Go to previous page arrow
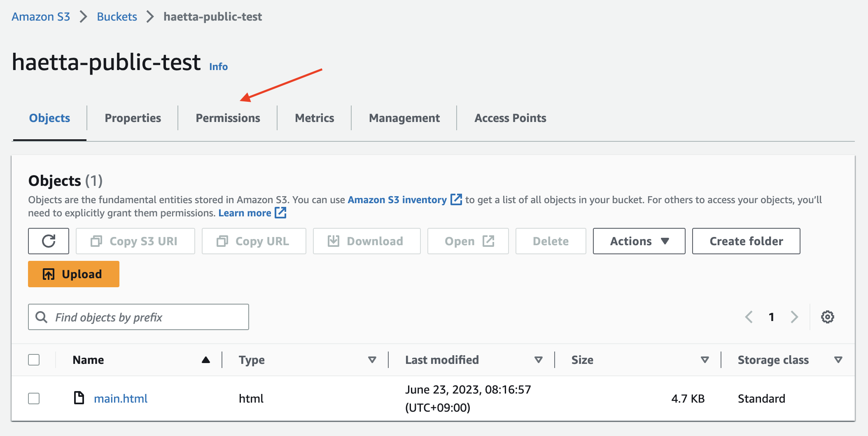The width and height of the screenshot is (868, 436). tap(749, 317)
